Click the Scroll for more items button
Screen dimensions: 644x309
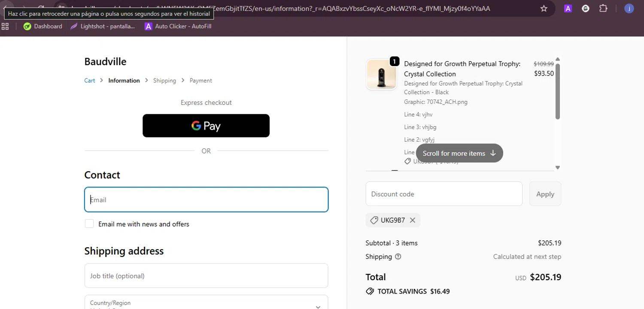(459, 153)
